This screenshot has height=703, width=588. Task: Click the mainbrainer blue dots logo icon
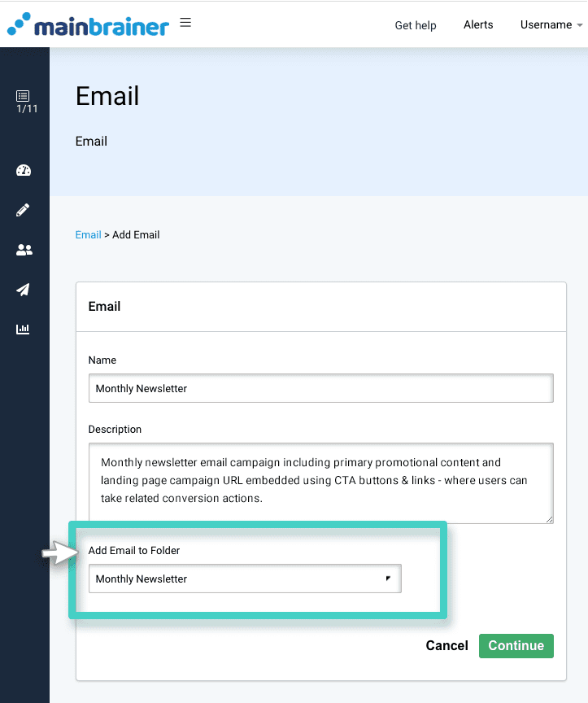click(18, 24)
